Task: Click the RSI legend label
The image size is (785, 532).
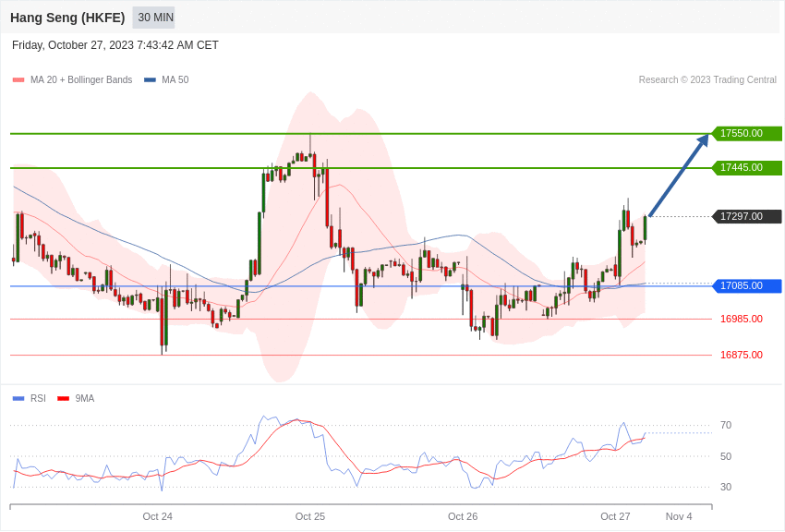Action: click(x=38, y=398)
